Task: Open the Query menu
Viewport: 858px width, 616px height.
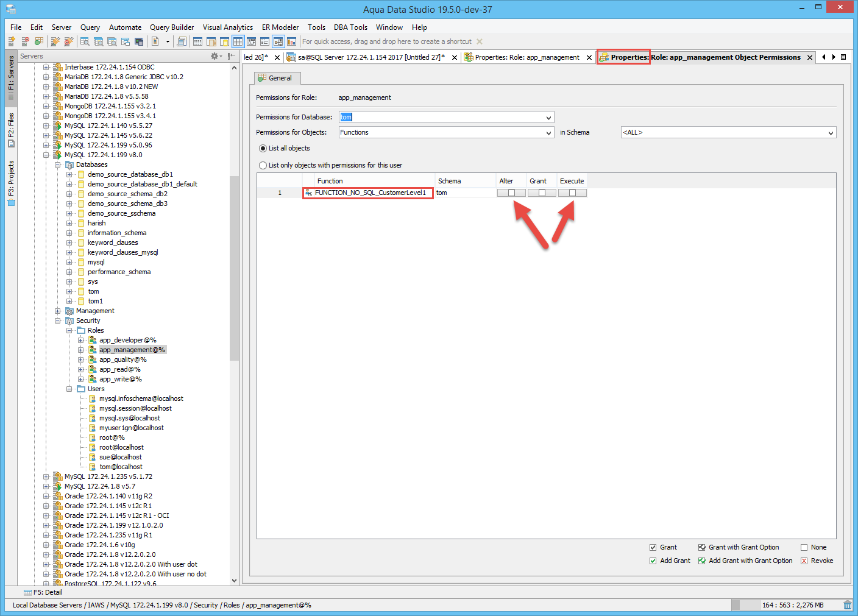Action: [90, 27]
